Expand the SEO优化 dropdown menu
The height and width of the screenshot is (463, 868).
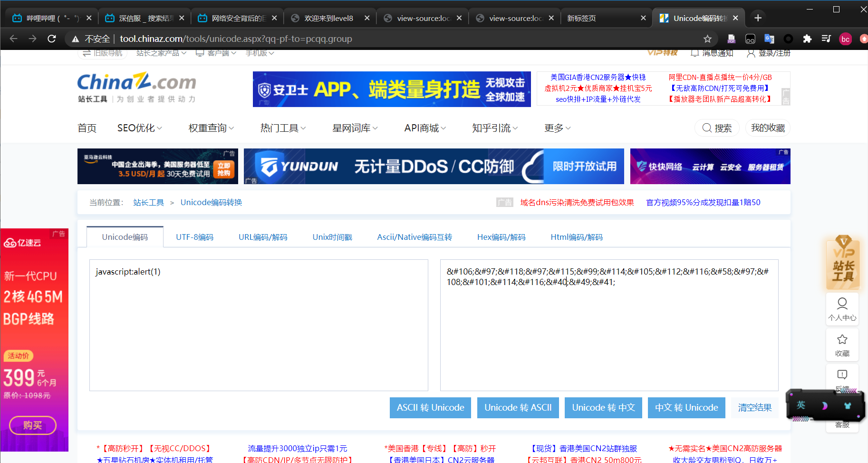pyautogui.click(x=140, y=128)
